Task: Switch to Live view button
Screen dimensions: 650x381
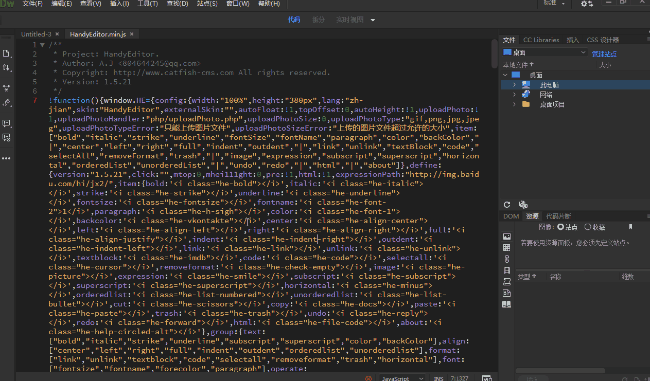Action: pos(349,19)
